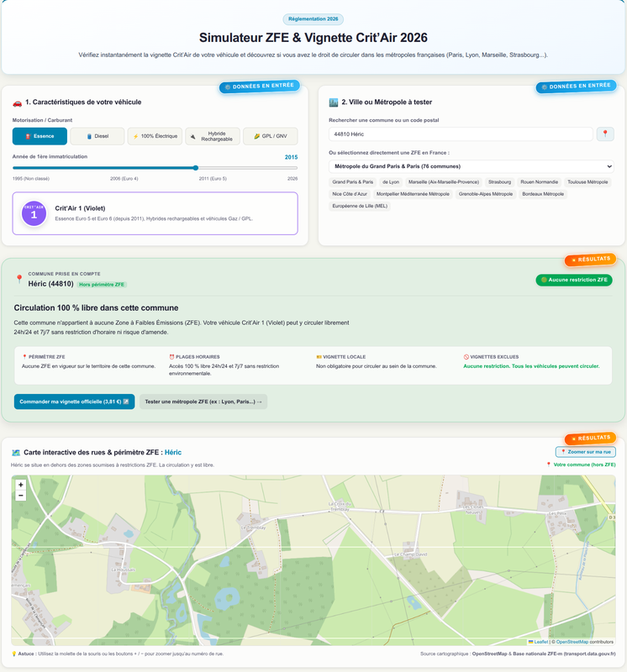The width and height of the screenshot is (627, 672).
Task: Choose GPL / GNV fuel option
Action: (x=270, y=136)
